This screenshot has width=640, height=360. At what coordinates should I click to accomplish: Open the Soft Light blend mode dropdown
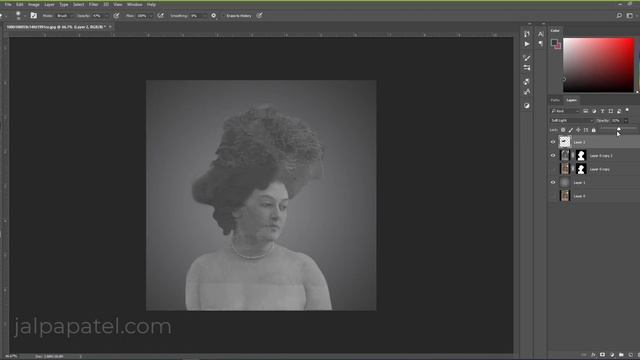pyautogui.click(x=571, y=120)
